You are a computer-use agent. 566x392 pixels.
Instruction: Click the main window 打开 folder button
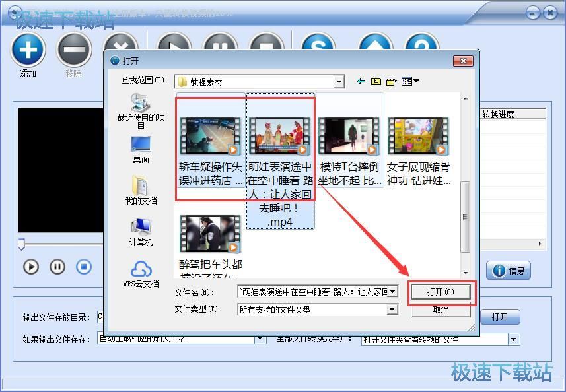500,317
